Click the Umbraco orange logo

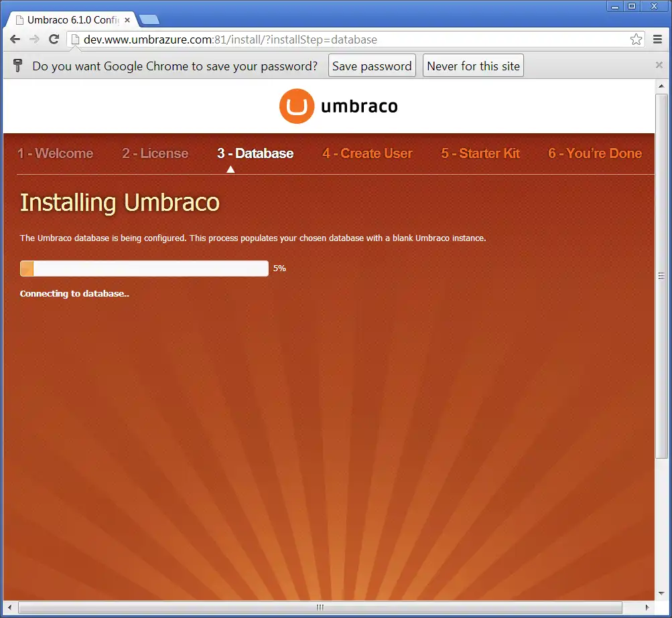coord(297,106)
